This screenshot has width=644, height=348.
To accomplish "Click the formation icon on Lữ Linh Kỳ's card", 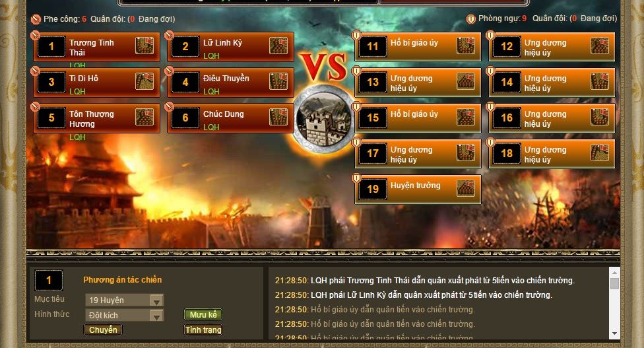I will (278, 46).
